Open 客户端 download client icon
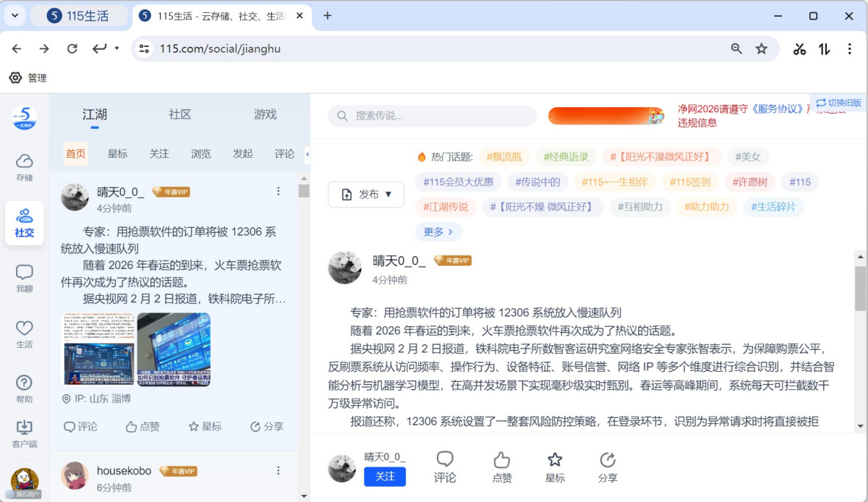 tap(24, 433)
